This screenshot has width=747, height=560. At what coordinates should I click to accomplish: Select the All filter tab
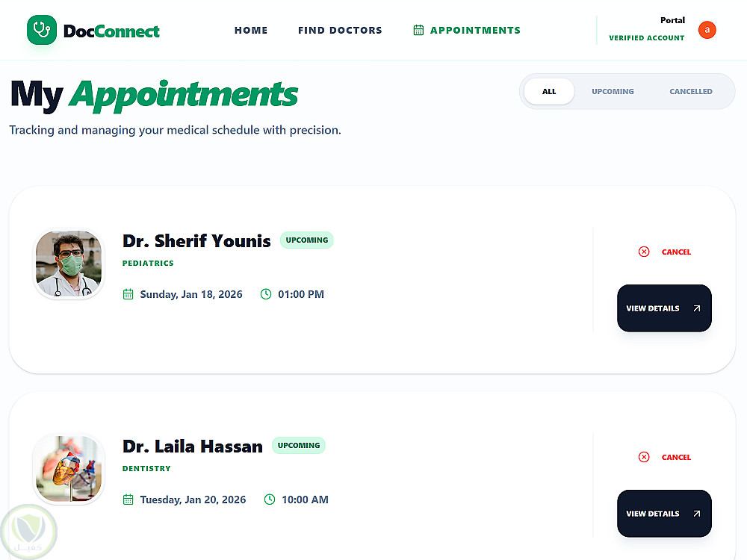pyautogui.click(x=549, y=92)
